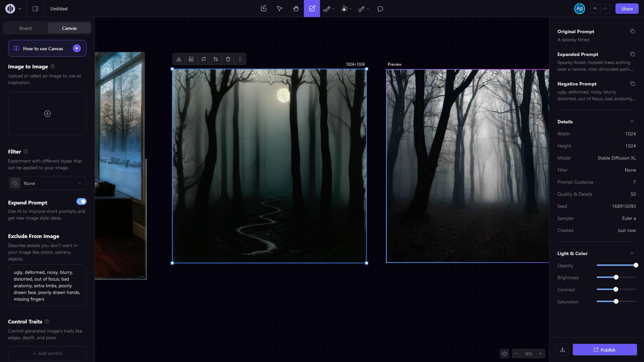
Task: Delete the selected image using the trash icon
Action: tap(228, 59)
